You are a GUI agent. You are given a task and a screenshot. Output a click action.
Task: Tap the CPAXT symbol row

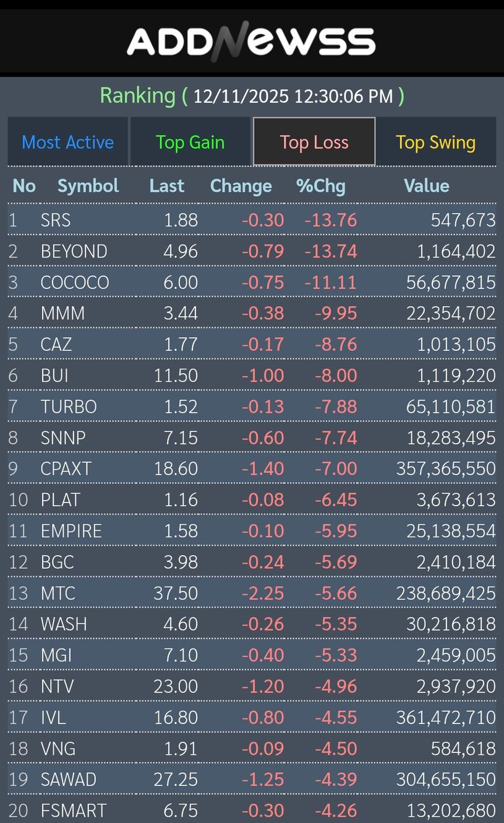pyautogui.click(x=66, y=468)
